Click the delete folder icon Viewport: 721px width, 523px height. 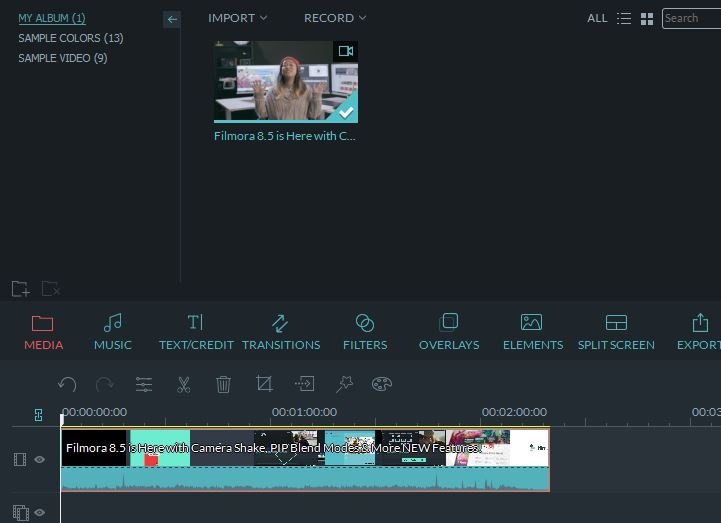(51, 289)
